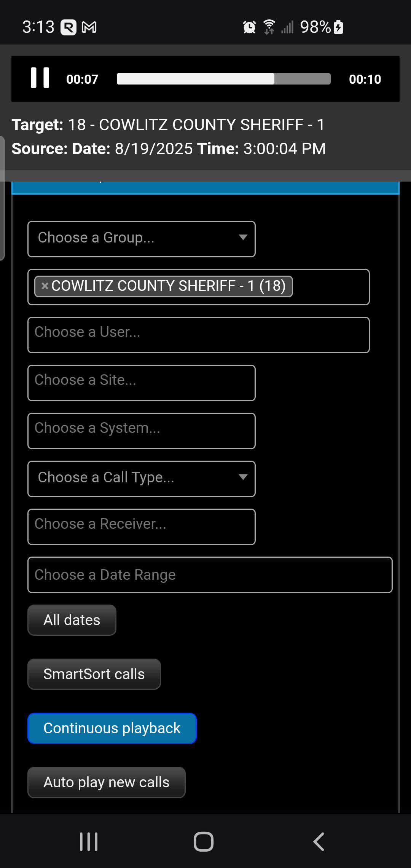
Task: Tap the Android home button icon
Action: pyautogui.click(x=204, y=841)
